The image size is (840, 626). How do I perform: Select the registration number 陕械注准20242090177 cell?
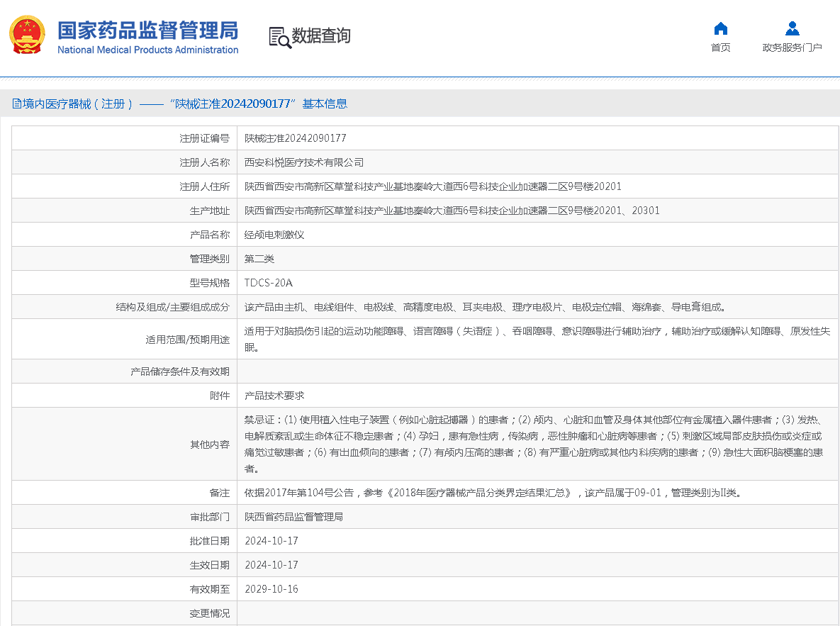(296, 138)
